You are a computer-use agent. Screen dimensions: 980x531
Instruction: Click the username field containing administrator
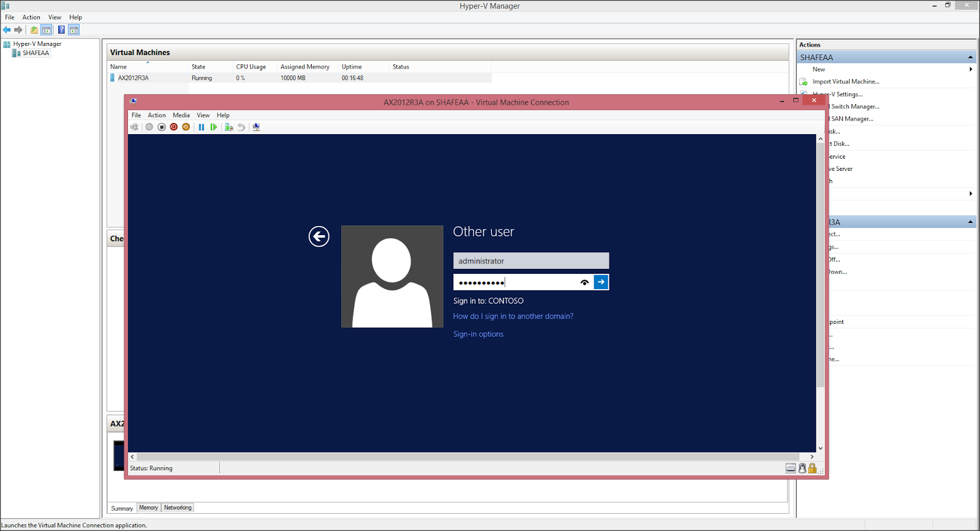click(x=531, y=261)
